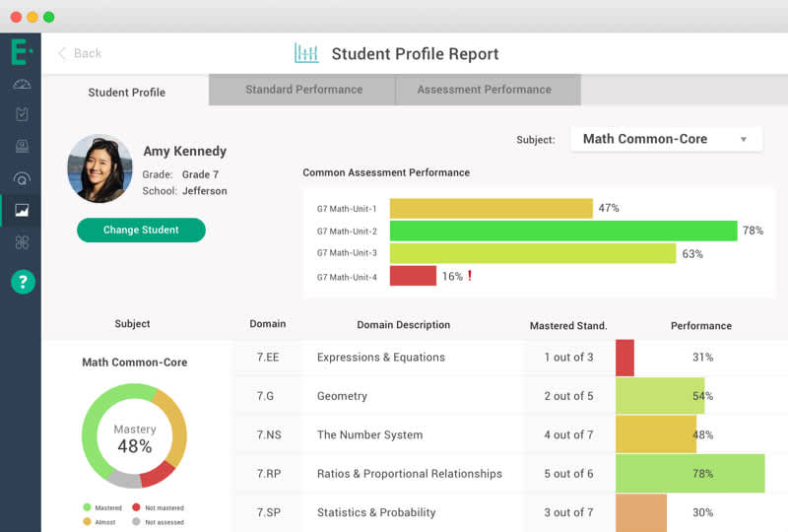Click the G7 Math-Unit-4 red bar
The height and width of the screenshot is (532, 788).
click(x=413, y=276)
